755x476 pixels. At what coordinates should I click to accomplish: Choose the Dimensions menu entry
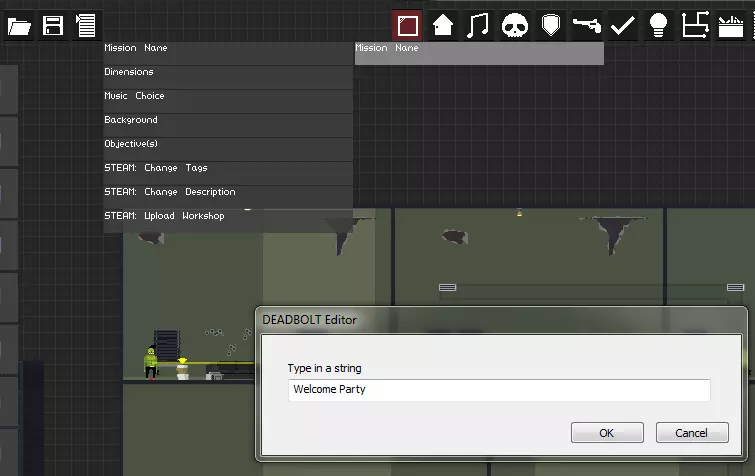(x=228, y=77)
